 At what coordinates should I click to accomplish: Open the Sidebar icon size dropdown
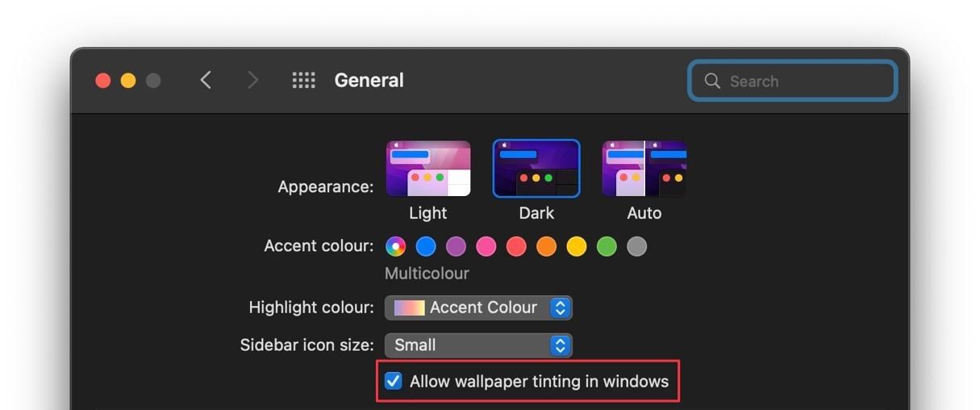point(478,345)
